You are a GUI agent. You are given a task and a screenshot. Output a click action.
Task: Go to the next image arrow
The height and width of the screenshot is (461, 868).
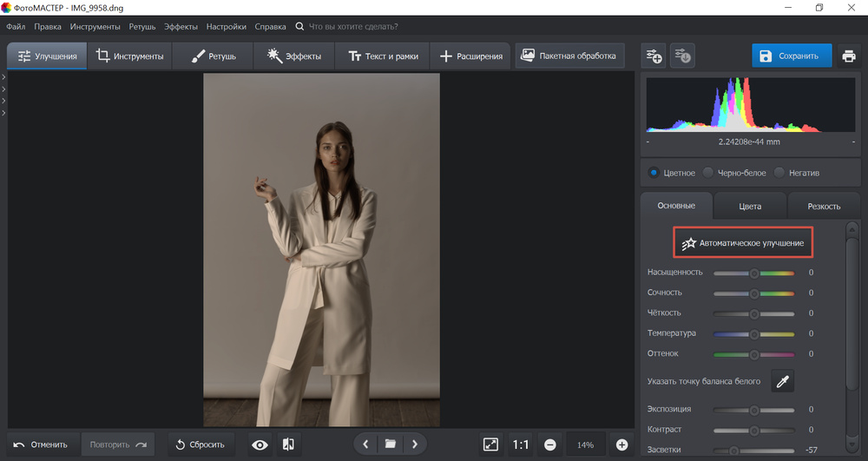pos(415,445)
